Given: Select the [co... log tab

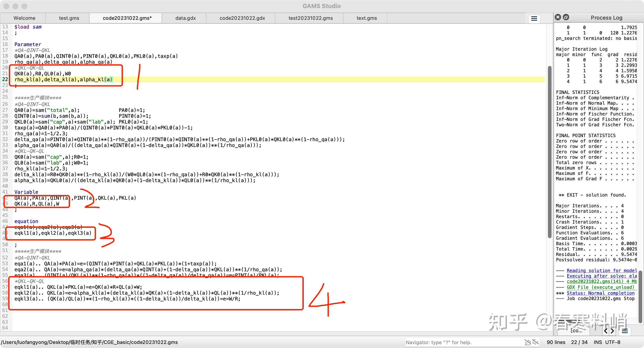Looking at the screenshot, I should [576, 331].
